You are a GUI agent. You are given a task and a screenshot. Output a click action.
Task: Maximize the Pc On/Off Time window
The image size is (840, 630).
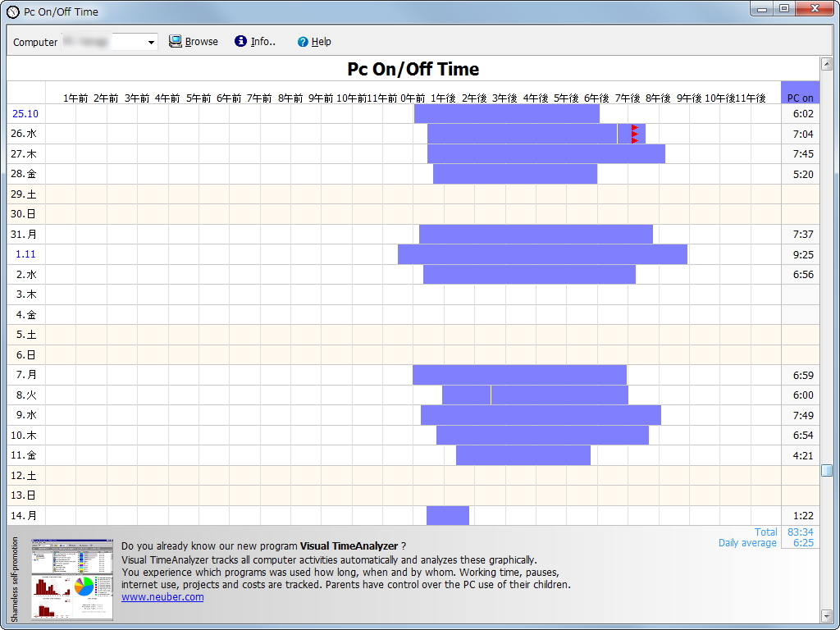click(x=784, y=9)
